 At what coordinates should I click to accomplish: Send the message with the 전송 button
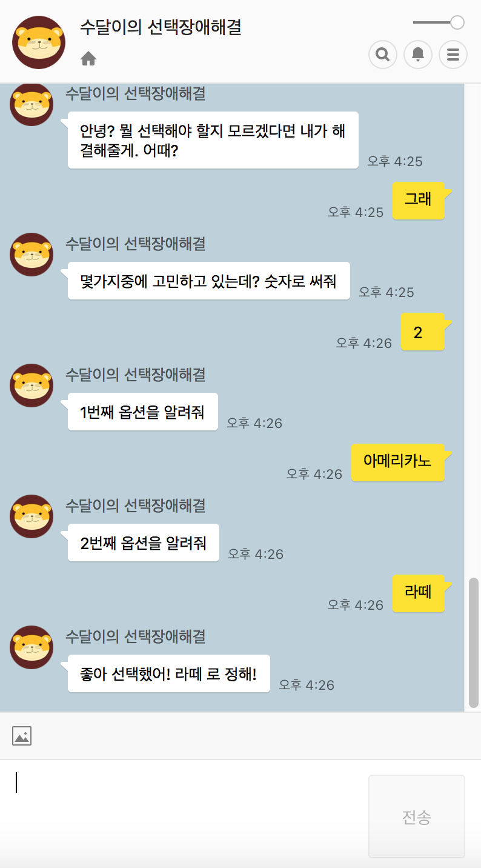click(x=417, y=816)
